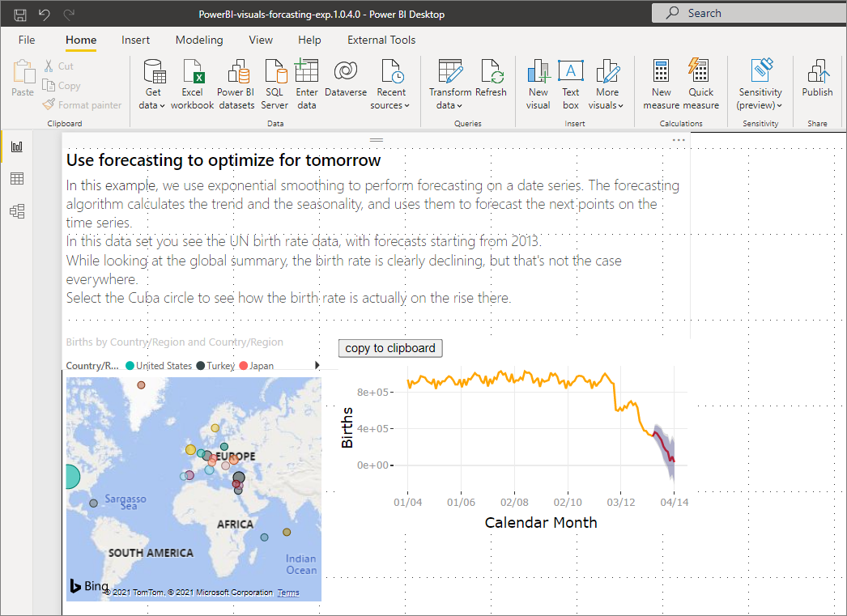
Task: Open the Get data dropdown
Action: point(152,84)
